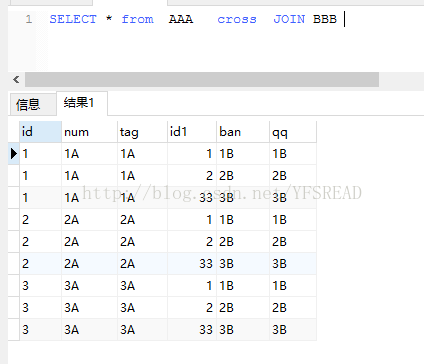Click the 'from' keyword in the query
Image resolution: width=424 pixels, height=364 pixels.
coord(138,19)
